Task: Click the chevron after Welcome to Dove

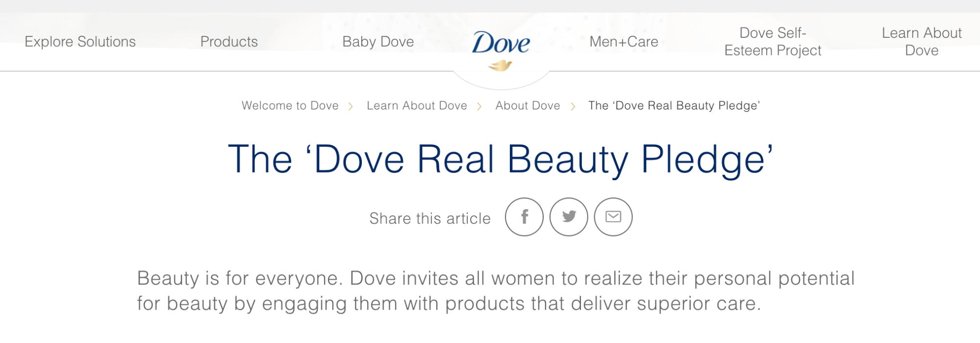Action: (x=352, y=106)
